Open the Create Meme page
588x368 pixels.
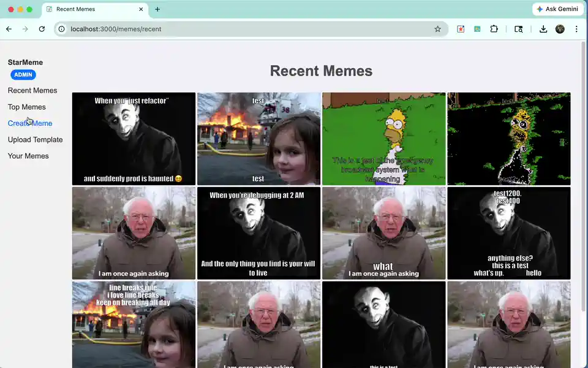click(x=30, y=123)
